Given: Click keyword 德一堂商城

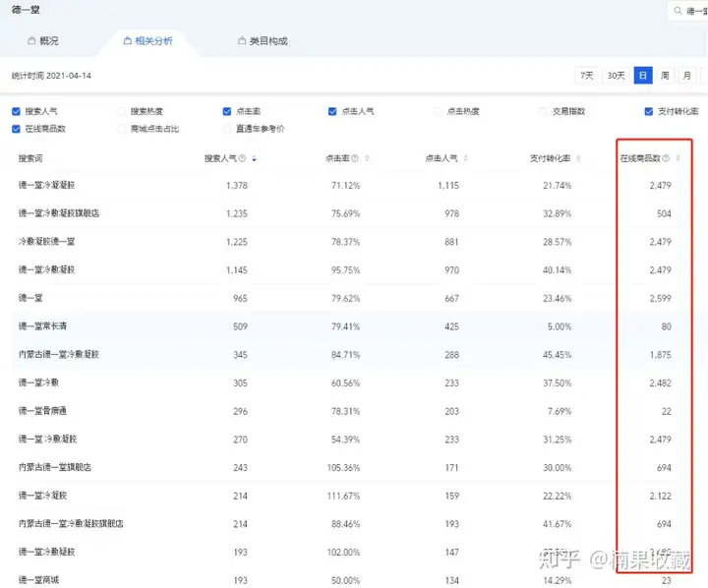Looking at the screenshot, I should (38, 580).
